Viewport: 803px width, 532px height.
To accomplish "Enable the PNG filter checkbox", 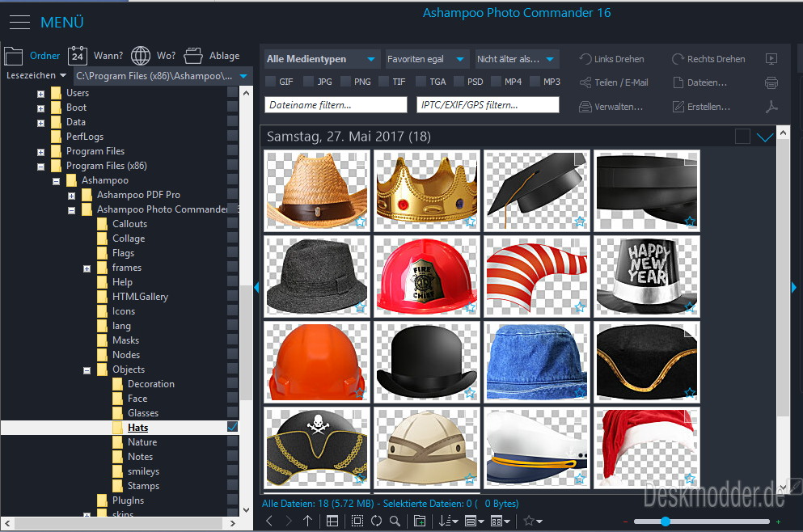I will pyautogui.click(x=345, y=82).
